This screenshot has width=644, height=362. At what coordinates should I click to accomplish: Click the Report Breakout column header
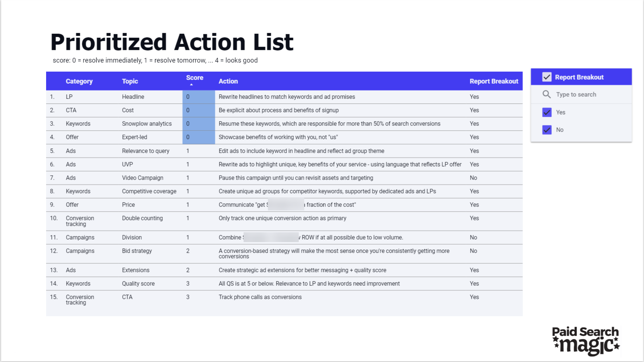[x=494, y=81]
